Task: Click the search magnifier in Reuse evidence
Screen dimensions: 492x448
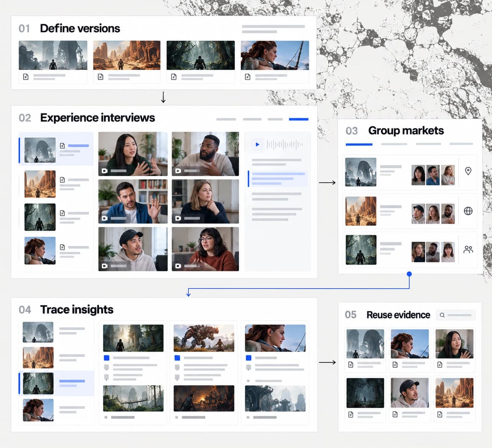Action: tap(442, 315)
